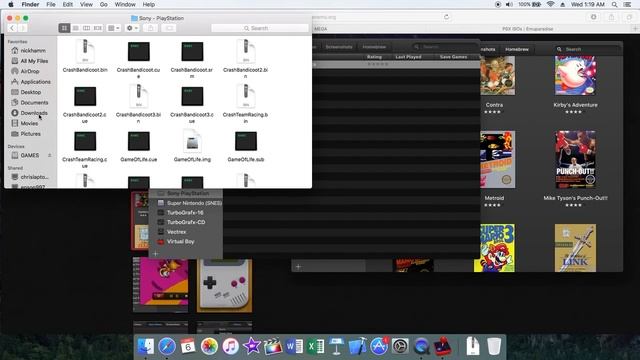Open AirDrop in the Finder sidebar
The image size is (640, 360).
29,71
